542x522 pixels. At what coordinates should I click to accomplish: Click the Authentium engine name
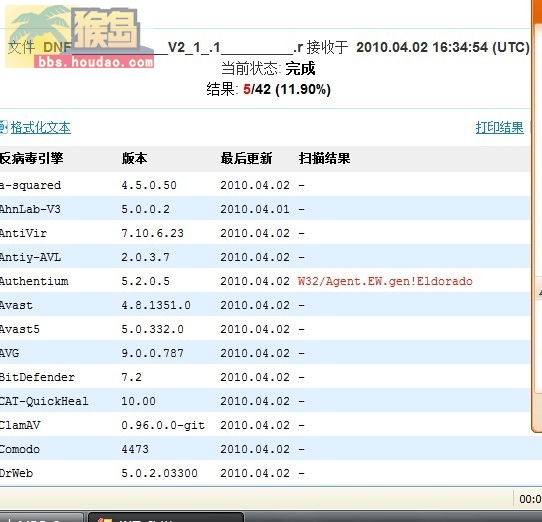(x=34, y=281)
